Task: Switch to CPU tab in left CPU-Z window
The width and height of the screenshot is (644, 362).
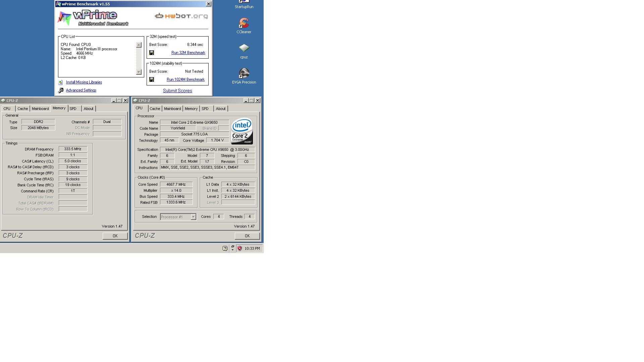Action: [x=7, y=109]
